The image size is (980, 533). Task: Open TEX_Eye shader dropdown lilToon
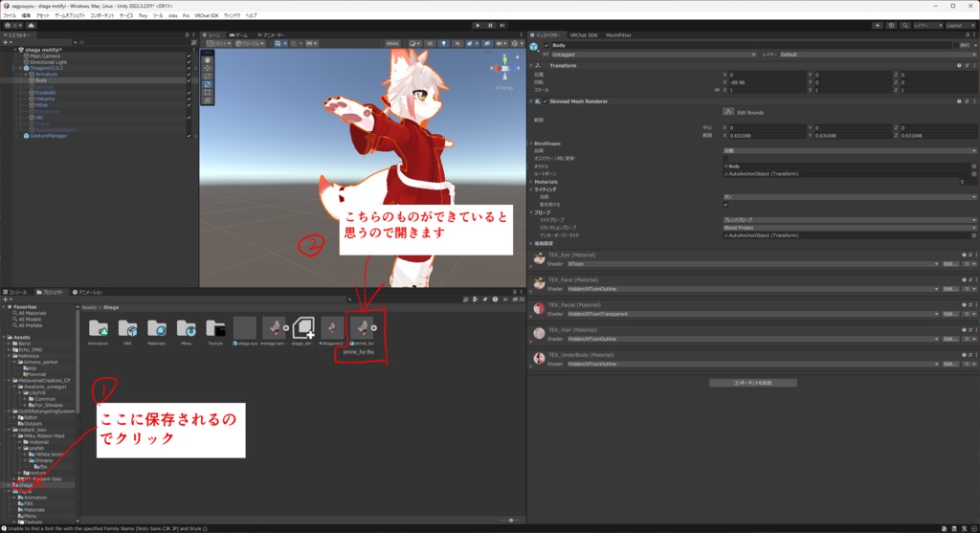[752, 264]
